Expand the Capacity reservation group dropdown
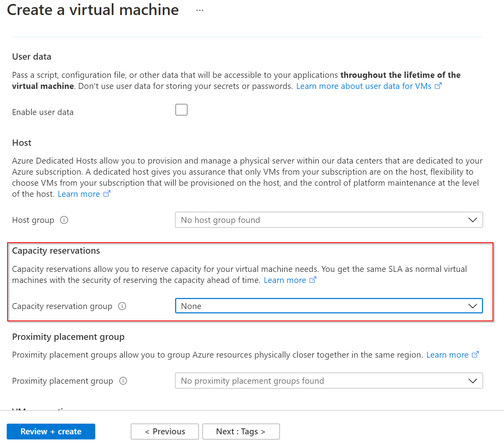 328,306
